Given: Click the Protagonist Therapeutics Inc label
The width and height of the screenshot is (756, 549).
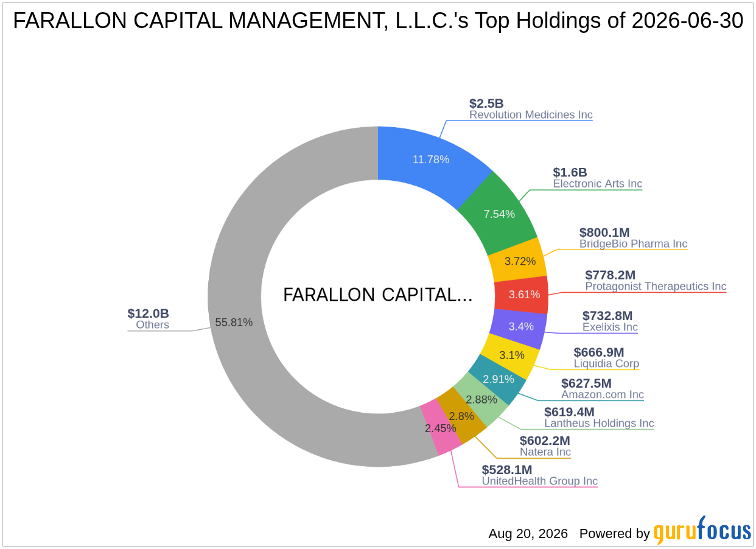Looking at the screenshot, I should (656, 286).
